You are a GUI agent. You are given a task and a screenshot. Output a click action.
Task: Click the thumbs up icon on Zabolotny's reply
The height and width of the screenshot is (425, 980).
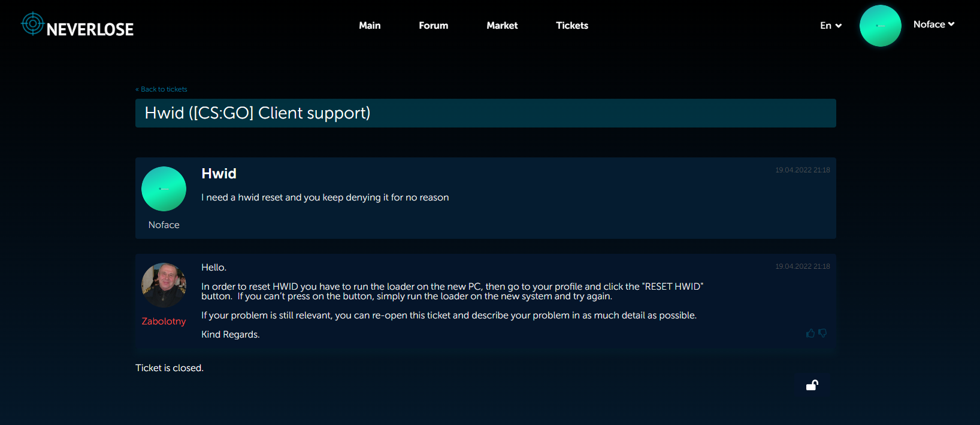coord(810,333)
